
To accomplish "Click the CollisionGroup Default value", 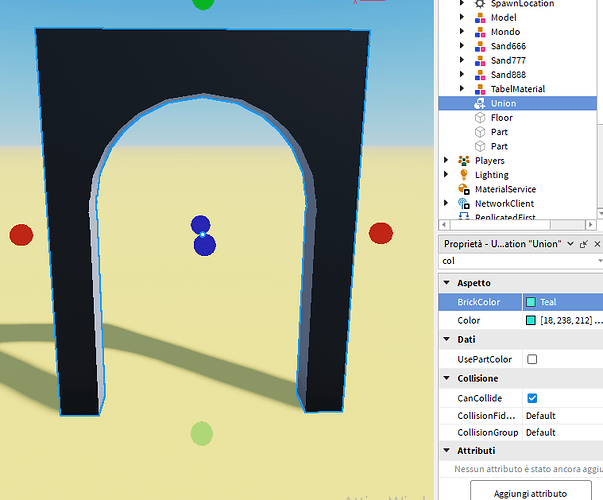I will [x=540, y=433].
